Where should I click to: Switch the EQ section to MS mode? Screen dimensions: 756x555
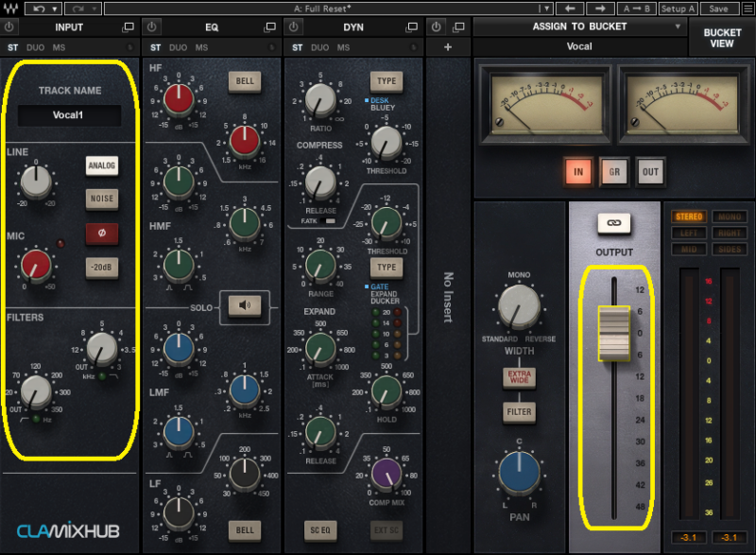201,47
